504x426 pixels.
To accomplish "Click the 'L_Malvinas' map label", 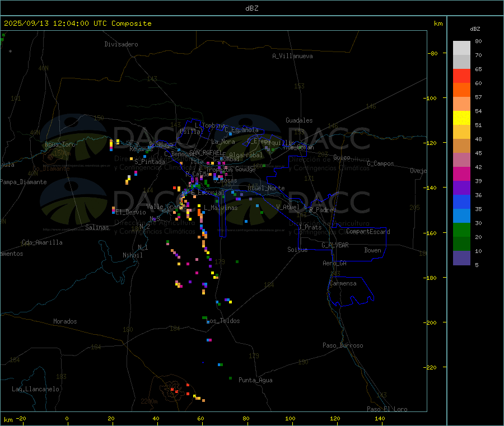I will (x=221, y=208).
